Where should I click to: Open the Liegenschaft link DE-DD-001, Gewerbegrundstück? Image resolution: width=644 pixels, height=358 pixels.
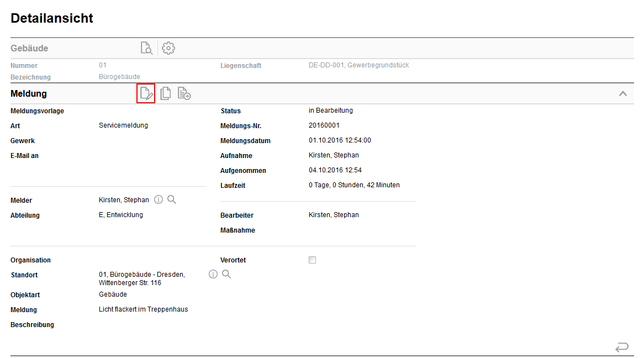pos(359,65)
